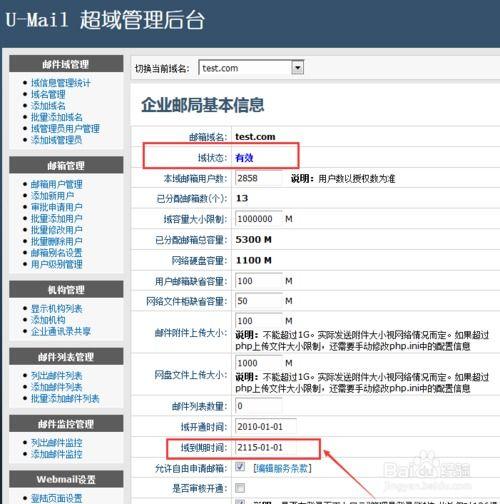This screenshot has width=500, height=504.
Task: Click the 邮件域管理 section header
Action: 66,64
